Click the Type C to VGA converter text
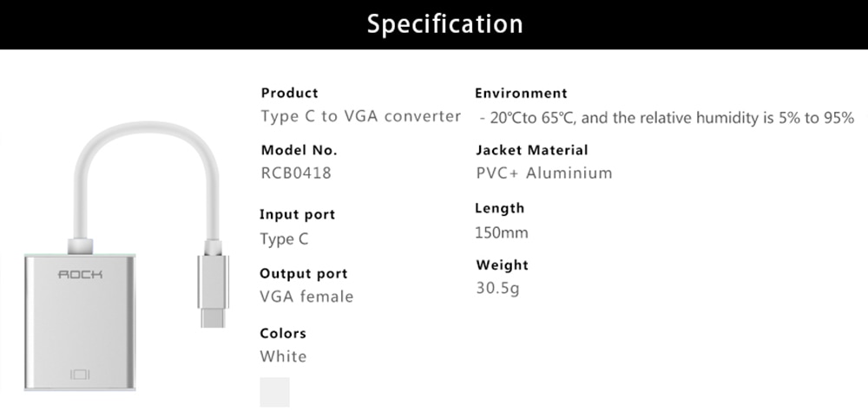The height and width of the screenshot is (418, 868). tap(361, 116)
